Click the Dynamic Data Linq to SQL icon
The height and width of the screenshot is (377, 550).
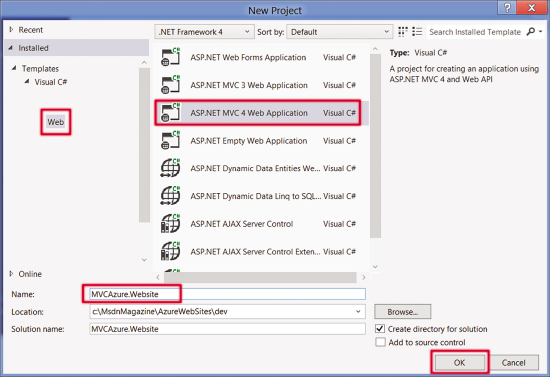pyautogui.click(x=170, y=196)
